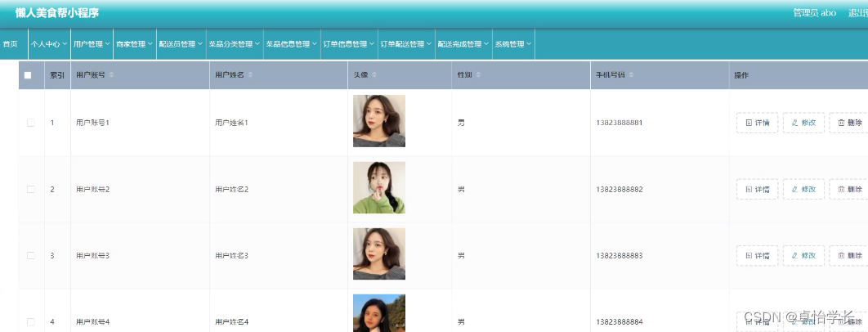
Task: Click 删除 in the 用户账号3 row
Action: coord(850,256)
